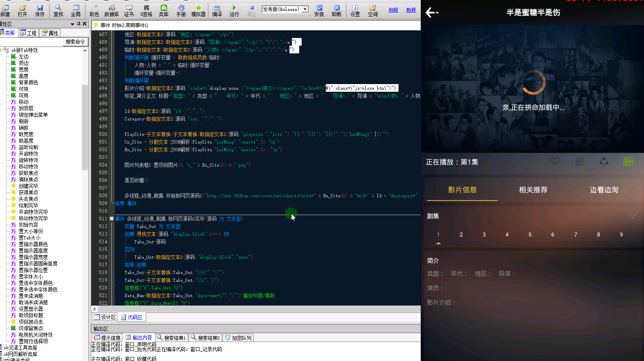644x361 pixels.
Task: Open the 类库 library manager icon
Action: coord(164,11)
